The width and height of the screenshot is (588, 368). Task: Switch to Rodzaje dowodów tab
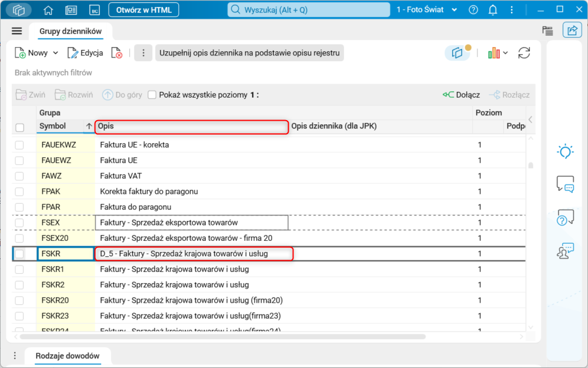tap(68, 356)
